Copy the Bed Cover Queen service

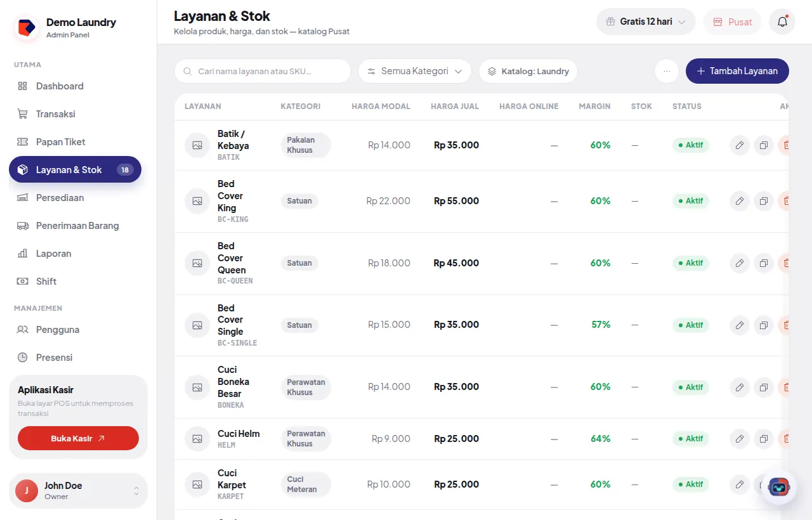[x=764, y=263]
